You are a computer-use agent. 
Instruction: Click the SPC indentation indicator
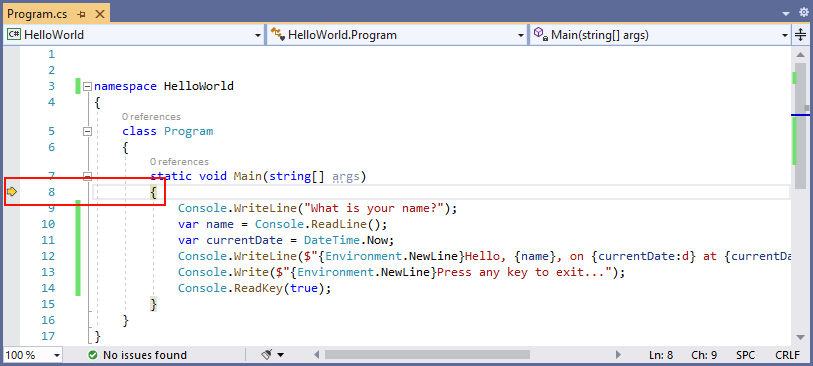coord(746,355)
